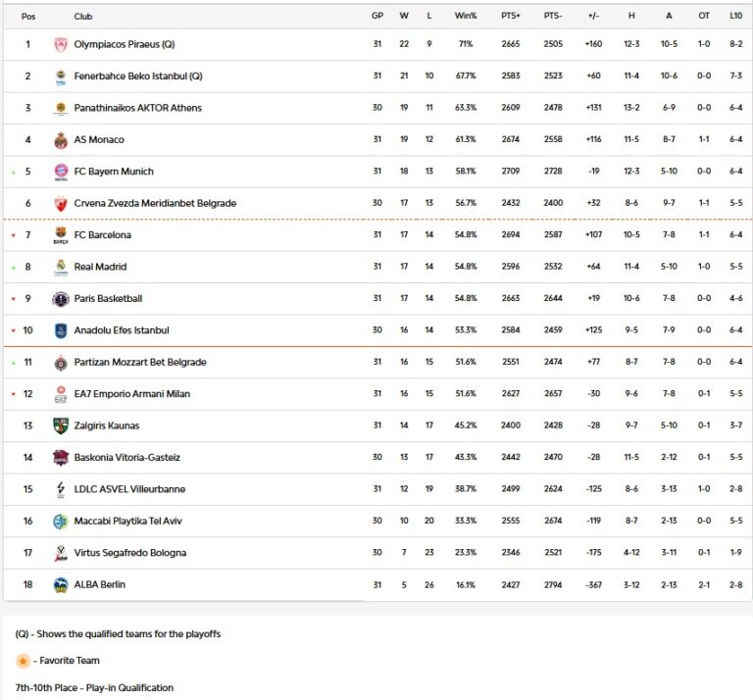Open Crvena Zvezda Meridianbet Belgrade link
The width and height of the screenshot is (753, 700).
[155, 203]
